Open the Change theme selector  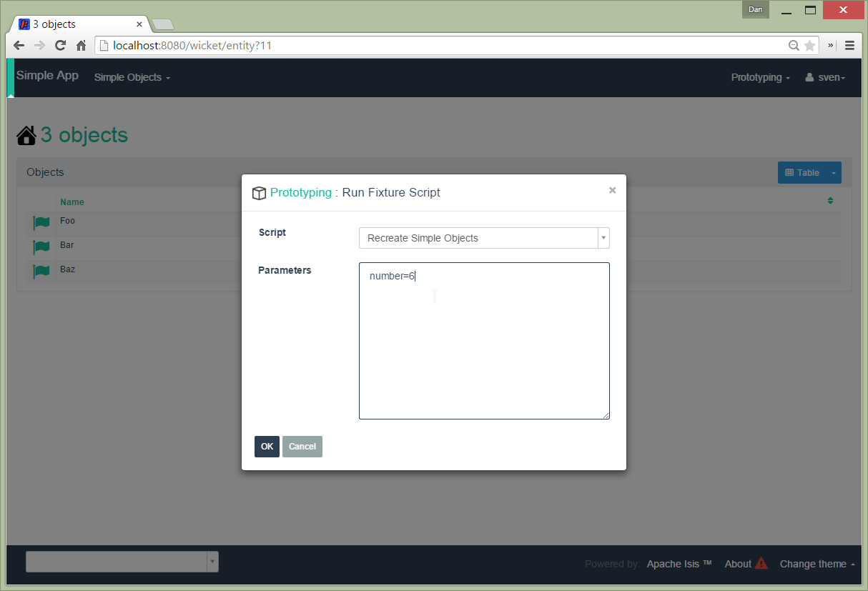pos(817,564)
